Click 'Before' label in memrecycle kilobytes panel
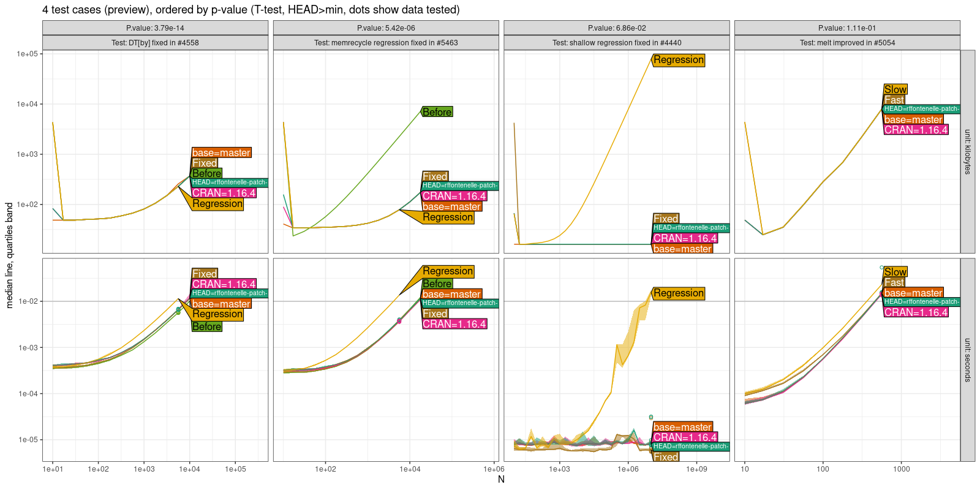Image resolution: width=980 pixels, height=490 pixels. pyautogui.click(x=437, y=112)
